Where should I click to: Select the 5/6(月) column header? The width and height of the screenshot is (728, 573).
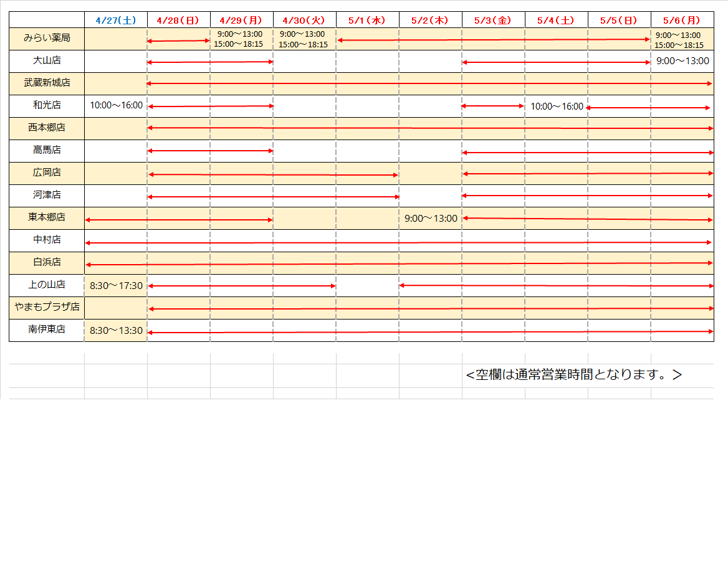[682, 20]
